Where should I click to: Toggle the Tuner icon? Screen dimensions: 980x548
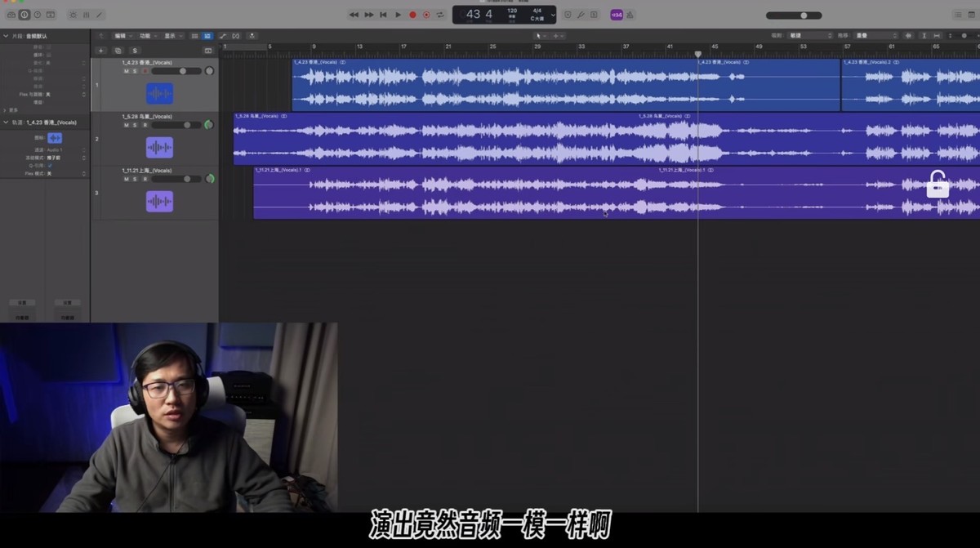pyautogui.click(x=581, y=15)
